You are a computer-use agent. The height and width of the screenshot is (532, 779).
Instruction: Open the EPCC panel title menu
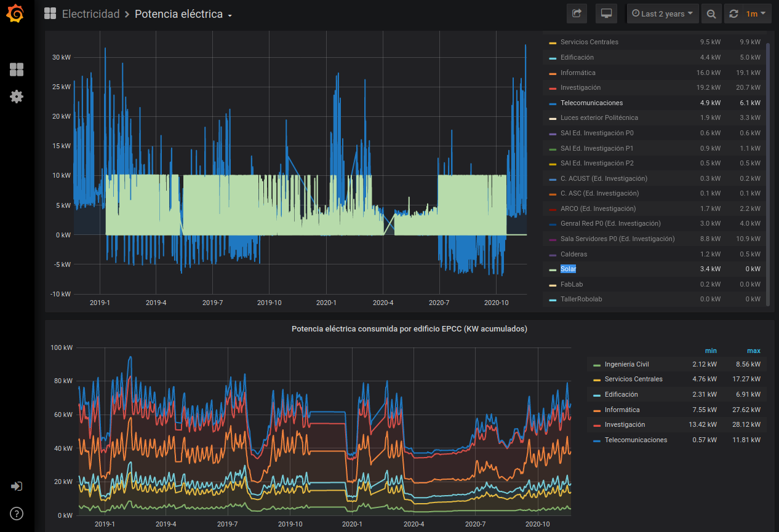coord(409,329)
